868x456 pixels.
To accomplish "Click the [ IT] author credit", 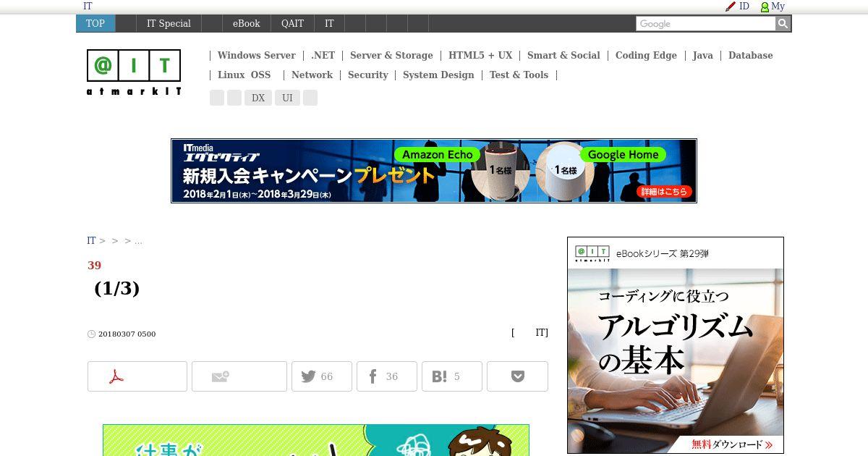I will (529, 333).
